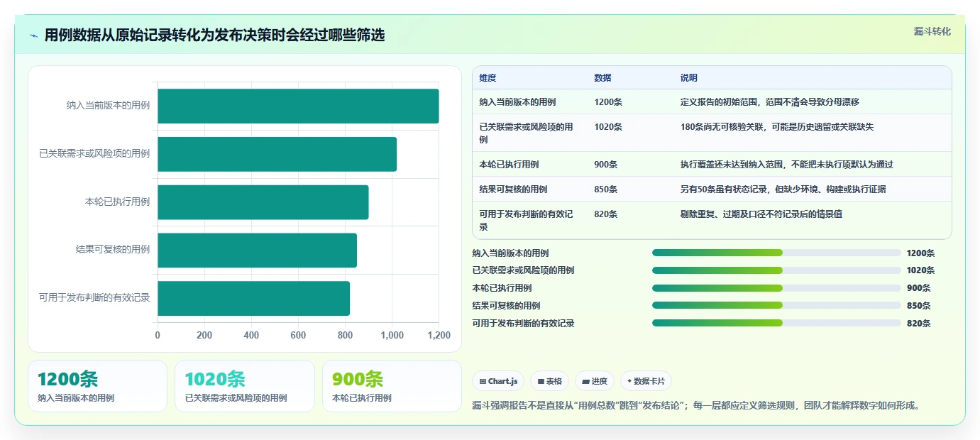
Task: Click the progress label 纳入当前版本的用例
Action: [510, 253]
